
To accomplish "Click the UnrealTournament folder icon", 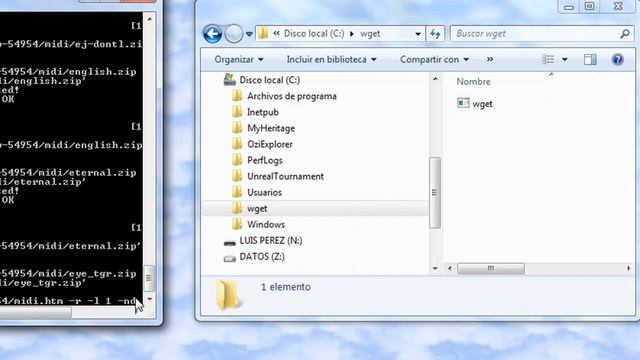I will (x=237, y=176).
